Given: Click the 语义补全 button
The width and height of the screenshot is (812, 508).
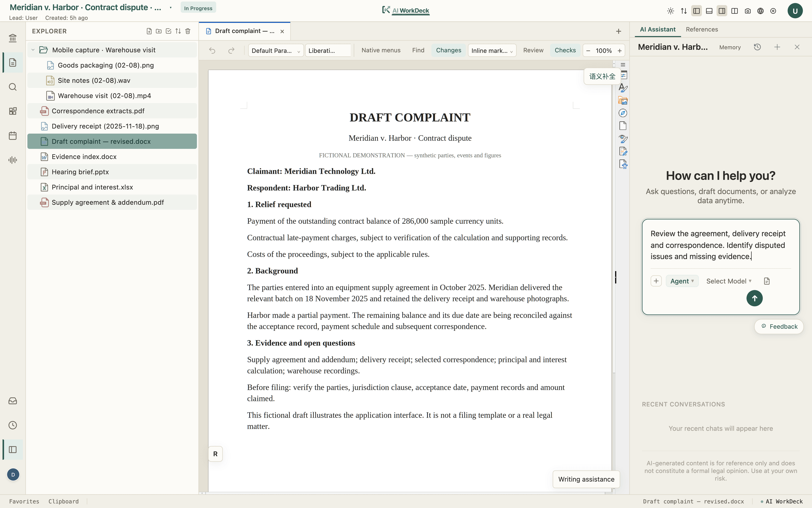Looking at the screenshot, I should click(x=602, y=77).
